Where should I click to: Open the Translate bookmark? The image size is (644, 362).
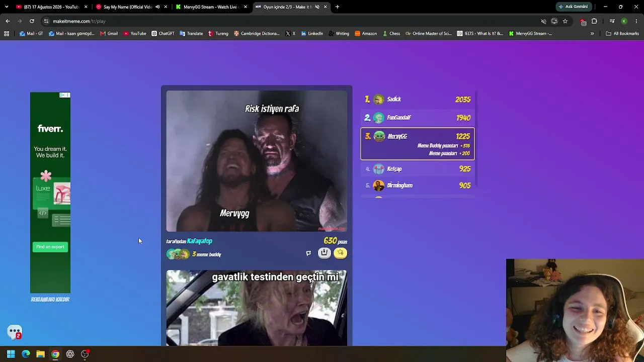click(191, 34)
